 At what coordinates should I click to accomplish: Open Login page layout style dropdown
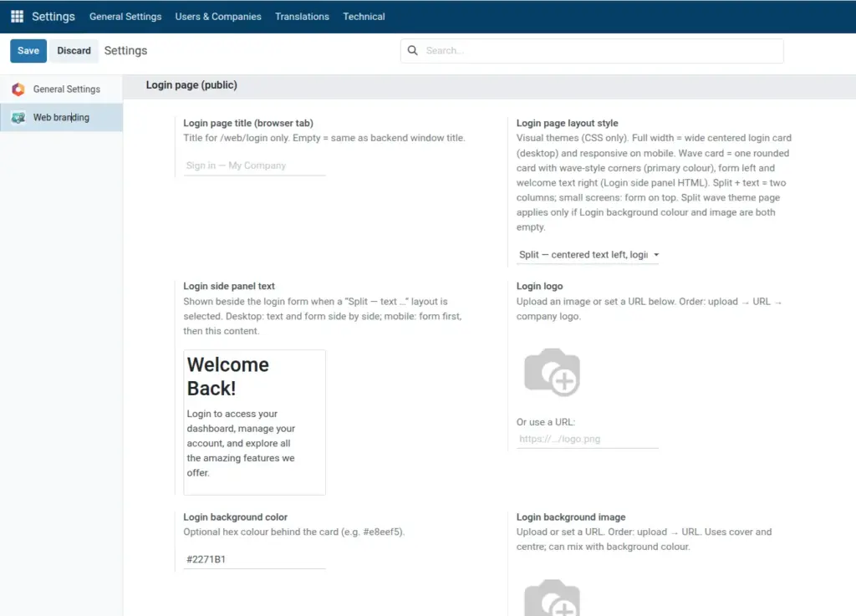click(588, 255)
